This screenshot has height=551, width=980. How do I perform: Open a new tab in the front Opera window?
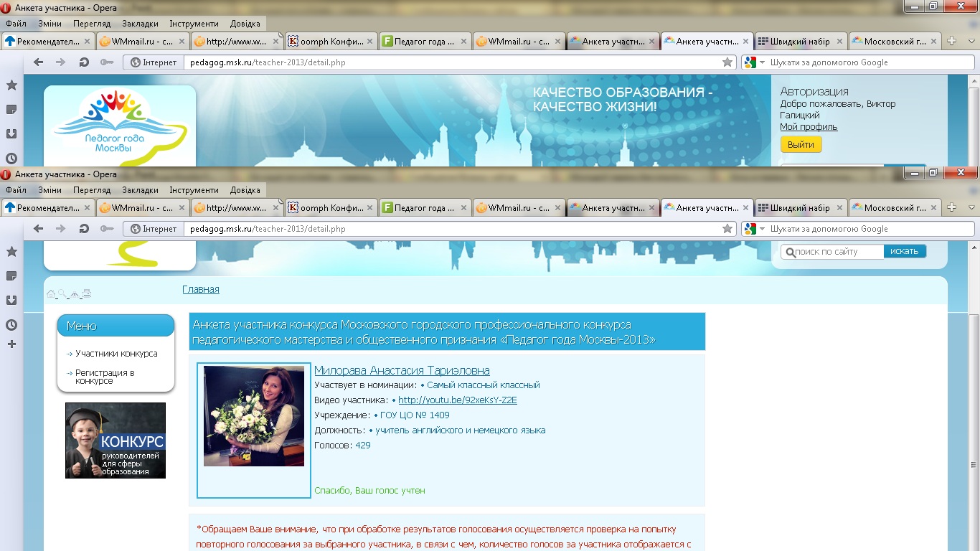pyautogui.click(x=952, y=208)
